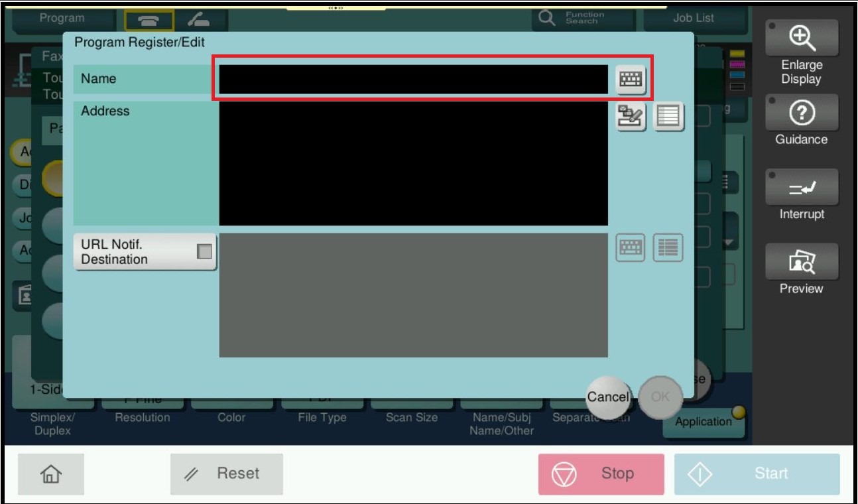
Task: Go to Home screen icon
Action: (51, 474)
